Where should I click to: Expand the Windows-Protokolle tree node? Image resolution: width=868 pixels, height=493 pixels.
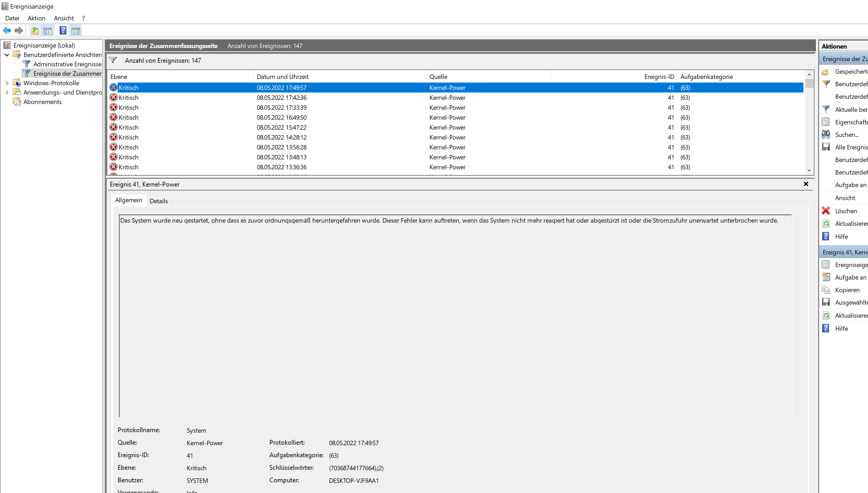pos(7,83)
